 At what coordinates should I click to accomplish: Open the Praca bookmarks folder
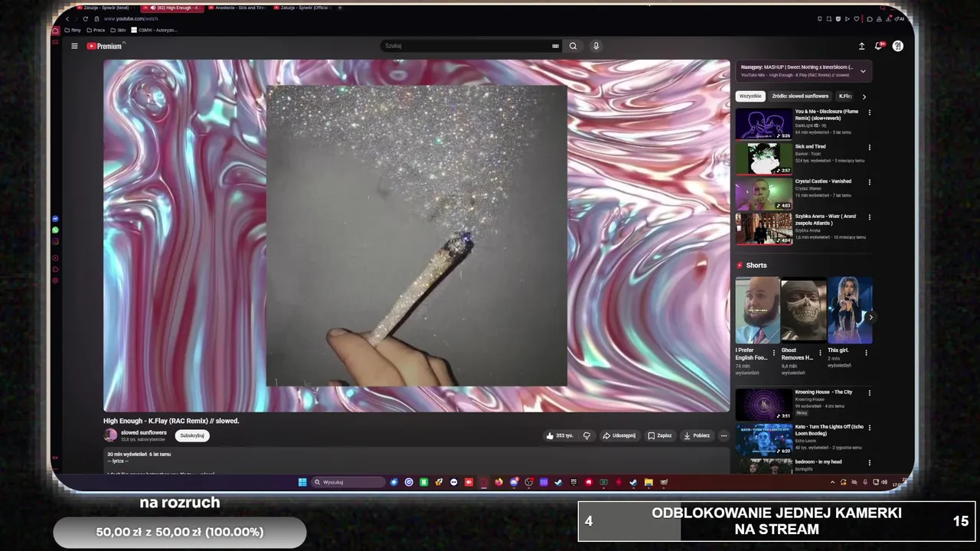click(x=96, y=30)
